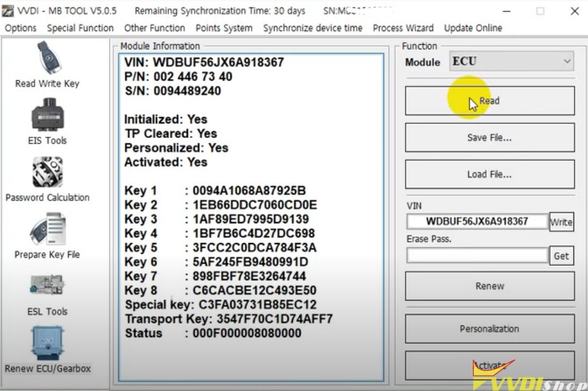Screen dimensions: 588x391
Task: Click the Key 7 value 898FBF78E3264744
Action: pyautogui.click(x=249, y=276)
